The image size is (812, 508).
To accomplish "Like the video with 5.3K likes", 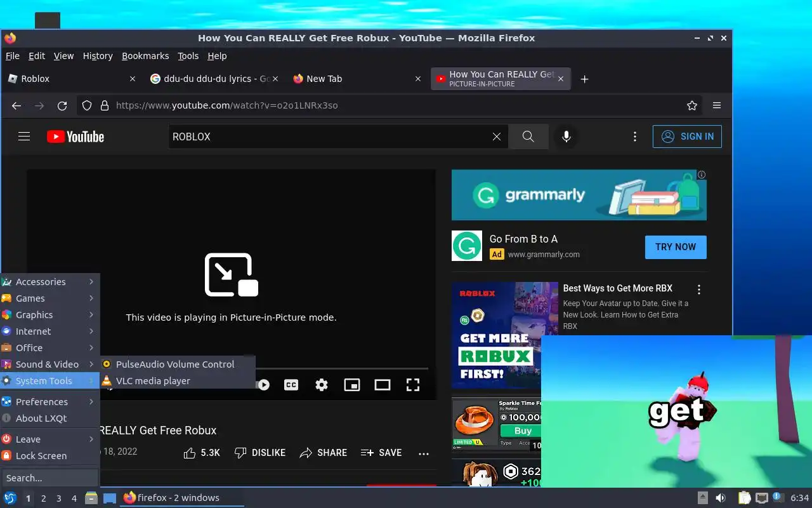I will [202, 453].
